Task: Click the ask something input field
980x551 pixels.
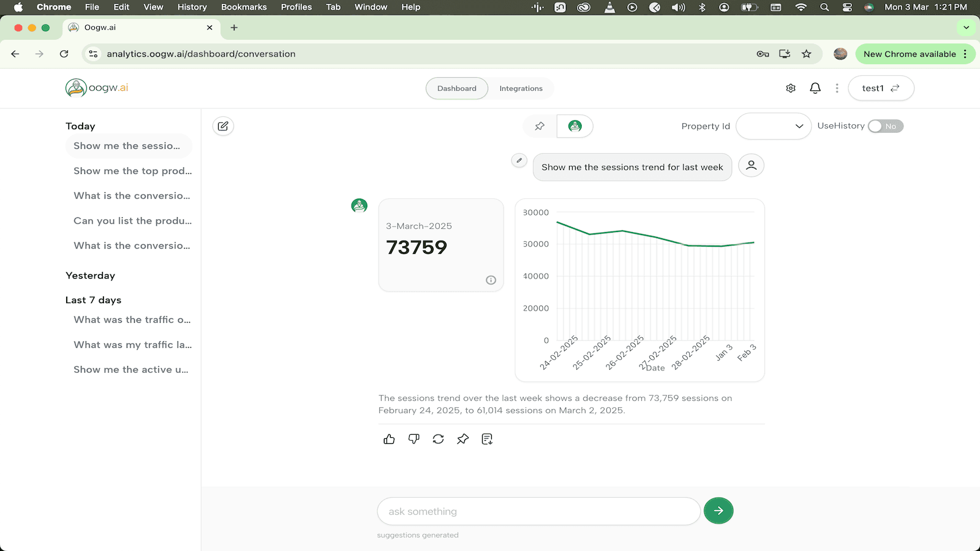Action: pos(538,511)
